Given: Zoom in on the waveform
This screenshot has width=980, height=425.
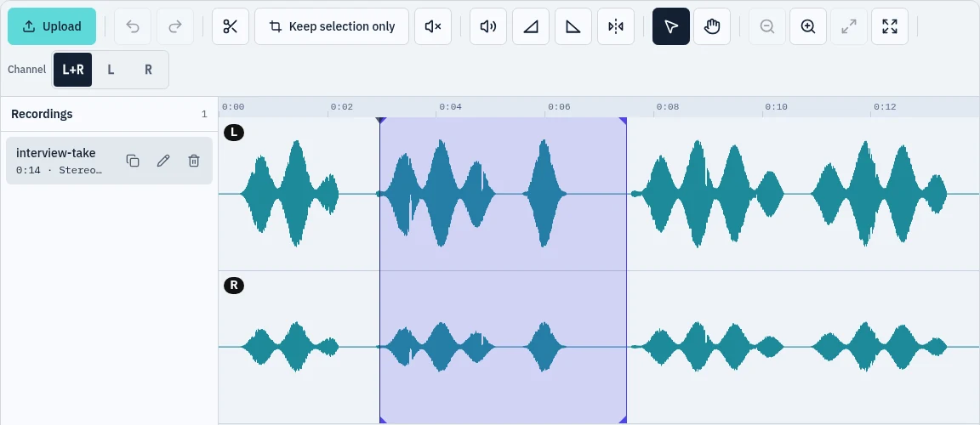Looking at the screenshot, I should click(x=808, y=26).
